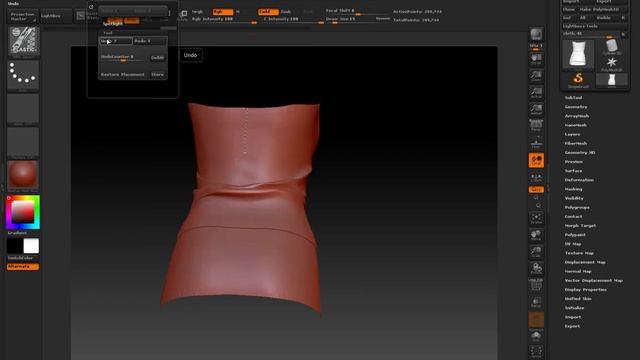The image size is (640, 360).
Task: Expand the Deformation section
Action: coord(579,180)
